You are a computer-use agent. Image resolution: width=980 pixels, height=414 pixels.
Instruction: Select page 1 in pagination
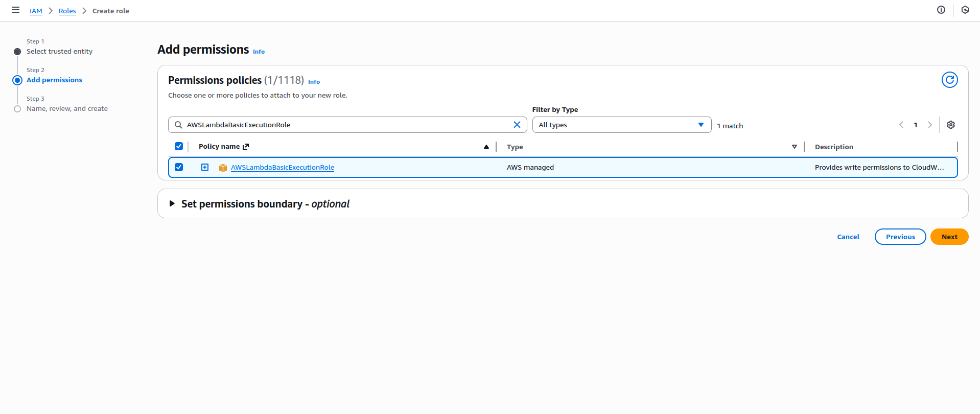pos(916,125)
